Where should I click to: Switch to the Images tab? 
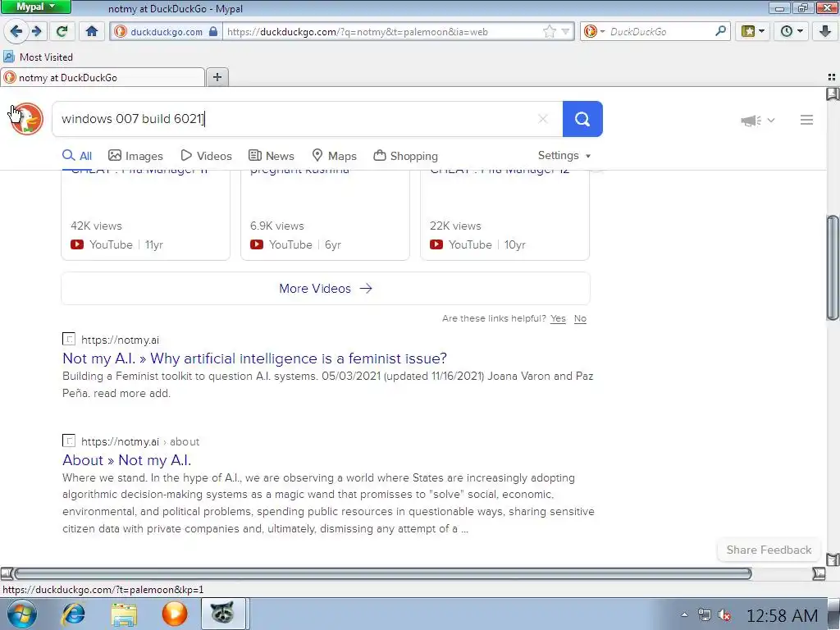click(x=135, y=156)
